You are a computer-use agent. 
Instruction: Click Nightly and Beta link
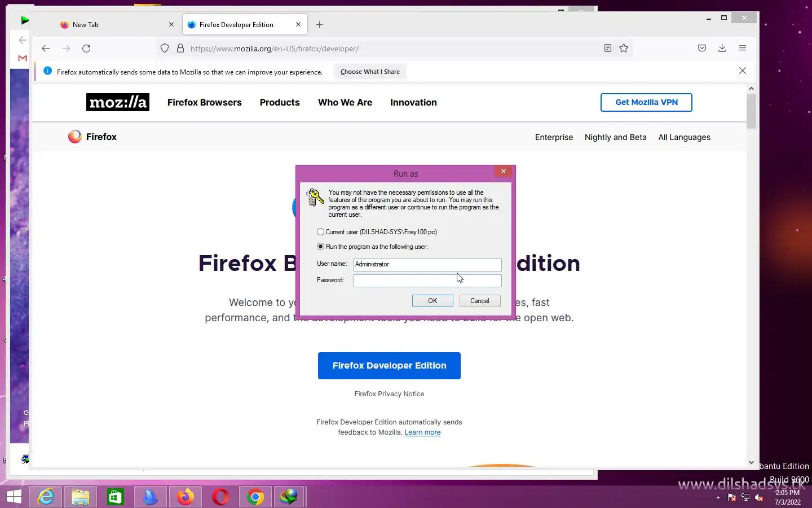616,137
